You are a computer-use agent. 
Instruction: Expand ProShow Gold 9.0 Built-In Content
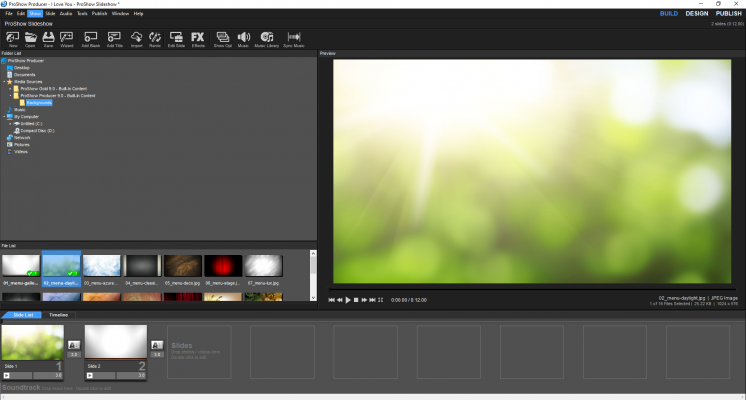point(10,88)
